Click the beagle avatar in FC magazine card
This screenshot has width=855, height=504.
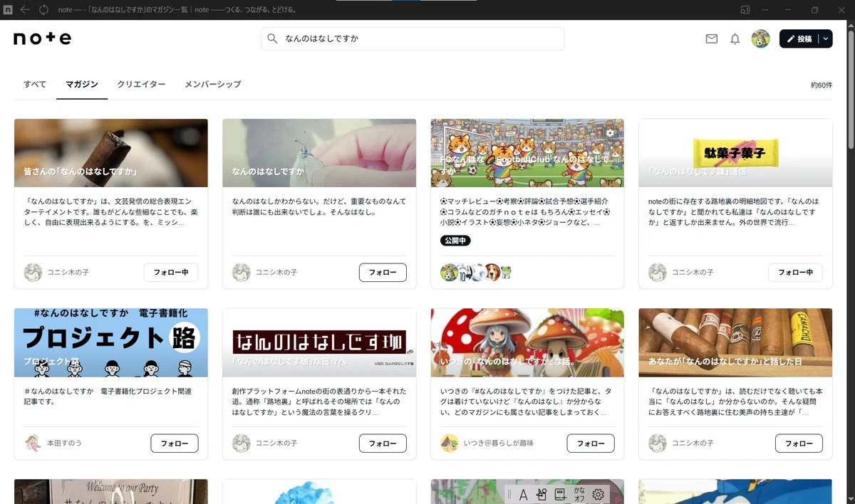coord(492,273)
